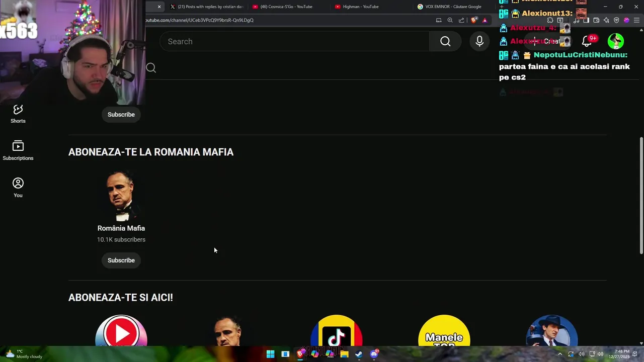This screenshot has width=644, height=362.
Task: Subscribe to România Mafia channel
Action: pyautogui.click(x=121, y=260)
